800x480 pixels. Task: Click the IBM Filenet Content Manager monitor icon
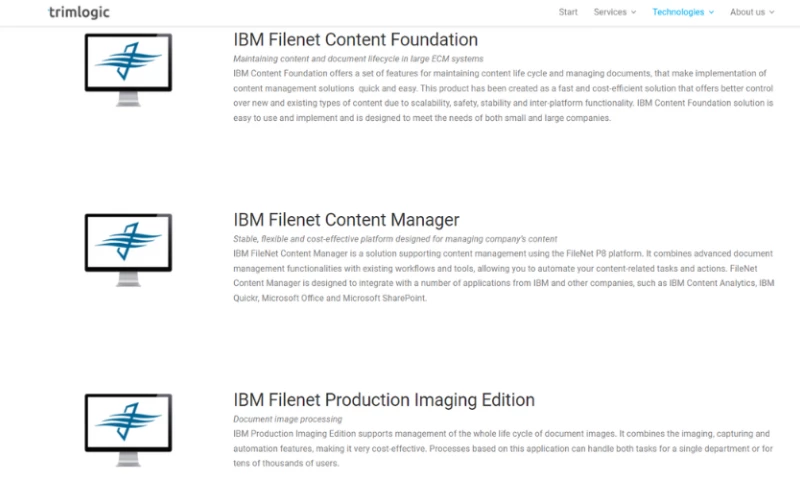128,246
